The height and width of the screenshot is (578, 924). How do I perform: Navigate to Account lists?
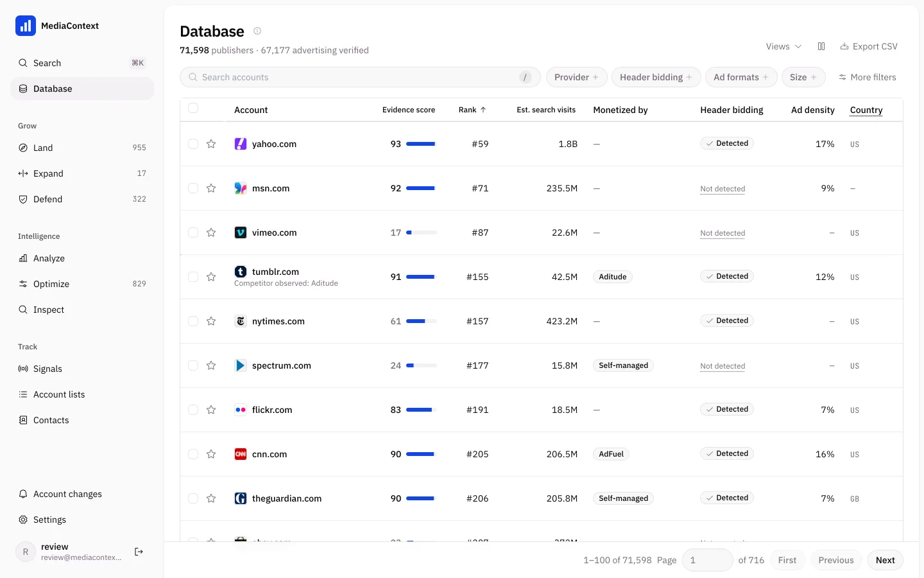tap(82, 394)
